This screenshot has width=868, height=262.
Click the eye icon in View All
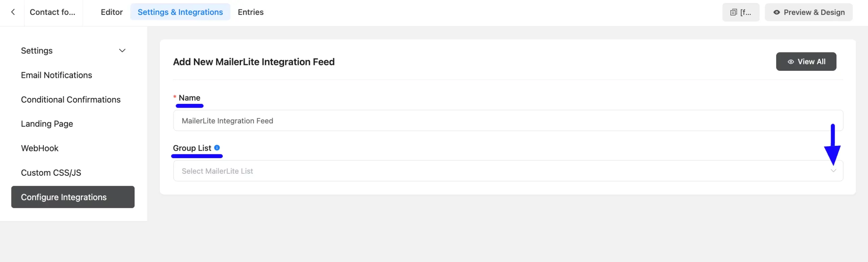click(x=791, y=62)
